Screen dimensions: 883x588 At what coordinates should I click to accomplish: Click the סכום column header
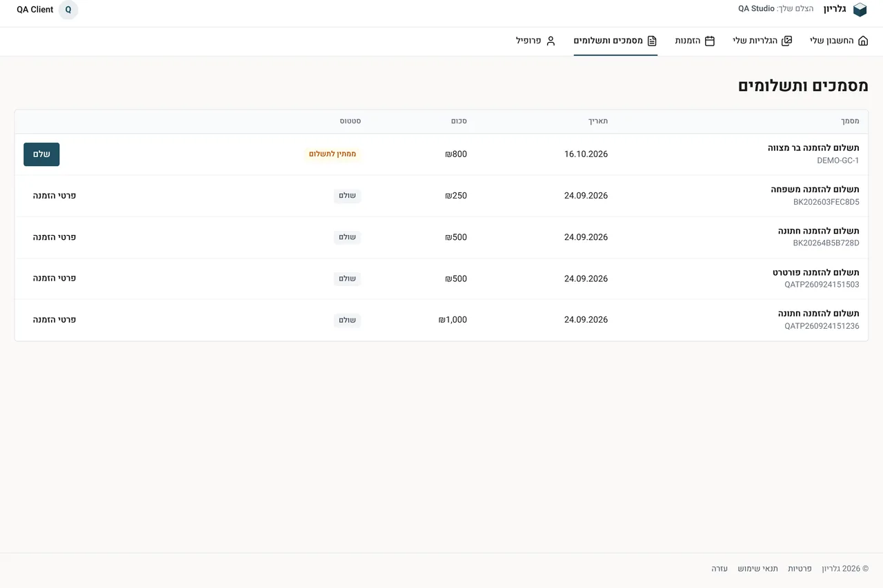(x=459, y=121)
